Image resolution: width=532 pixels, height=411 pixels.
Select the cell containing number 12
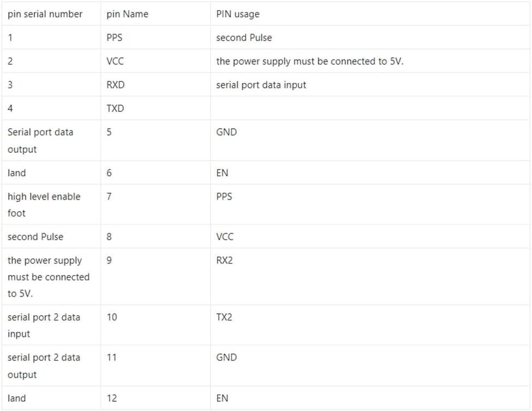coord(111,398)
